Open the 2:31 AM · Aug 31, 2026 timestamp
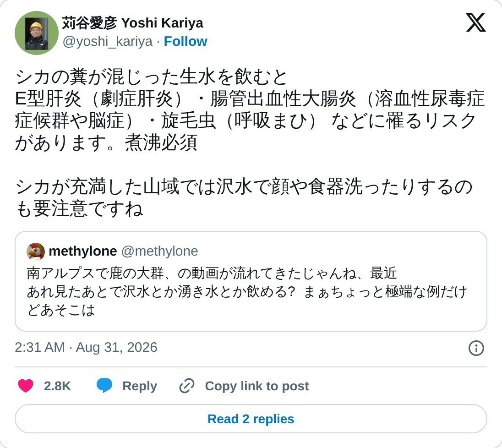502x448 pixels. coord(86,347)
